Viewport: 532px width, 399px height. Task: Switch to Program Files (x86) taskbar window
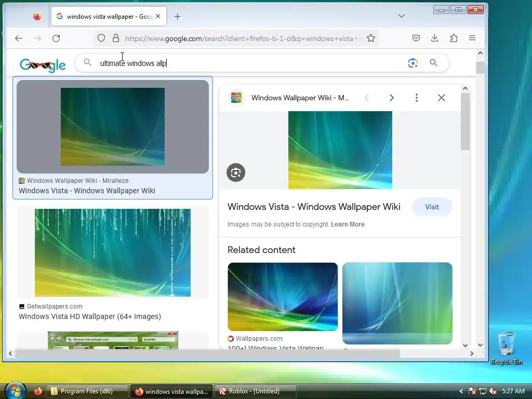tap(87, 391)
